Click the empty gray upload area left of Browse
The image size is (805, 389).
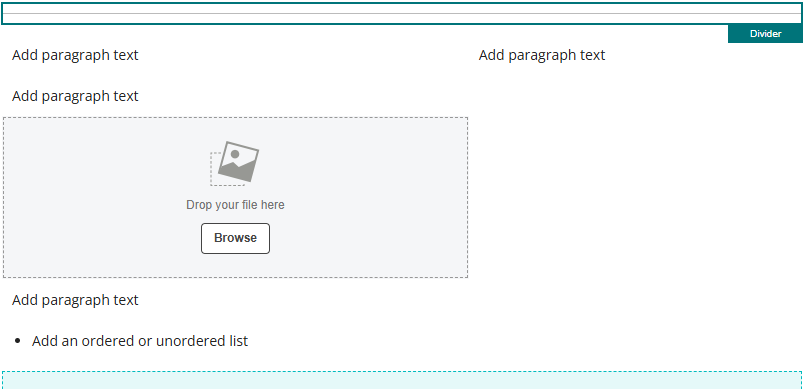(103, 238)
